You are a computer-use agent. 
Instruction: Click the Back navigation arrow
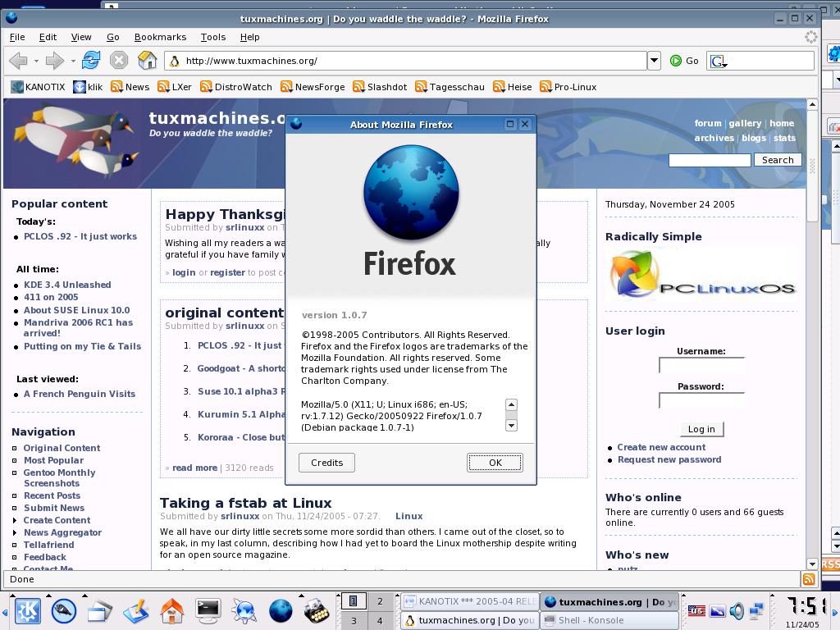18,61
